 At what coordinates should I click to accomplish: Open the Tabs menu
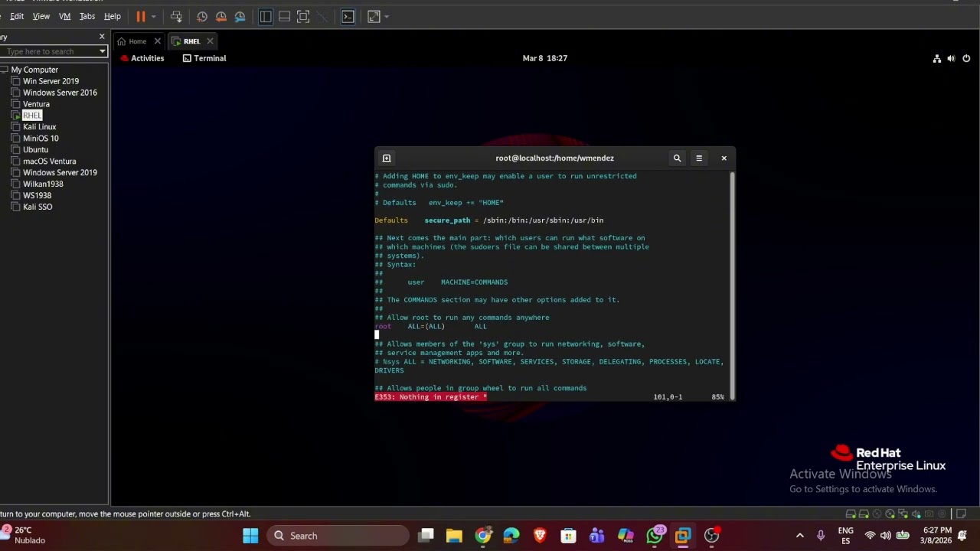tap(87, 16)
